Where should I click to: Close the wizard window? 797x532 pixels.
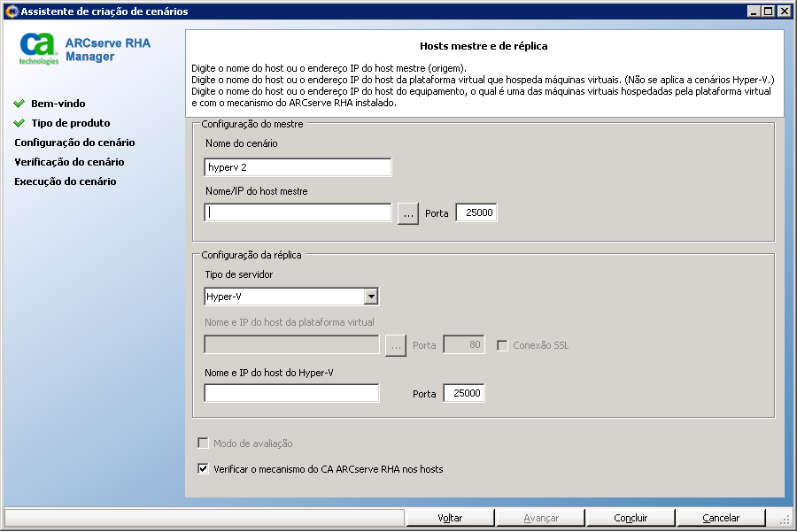[785, 12]
